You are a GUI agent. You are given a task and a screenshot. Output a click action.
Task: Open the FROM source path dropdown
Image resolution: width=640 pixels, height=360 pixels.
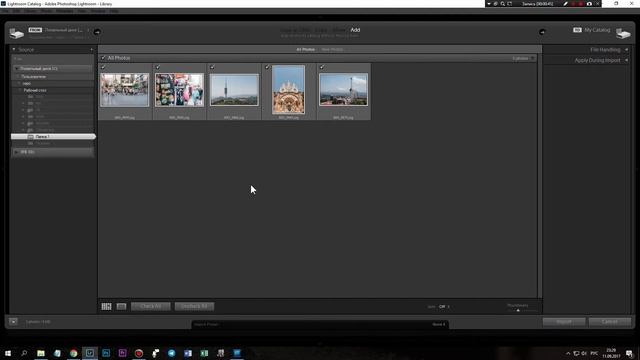click(x=64, y=30)
